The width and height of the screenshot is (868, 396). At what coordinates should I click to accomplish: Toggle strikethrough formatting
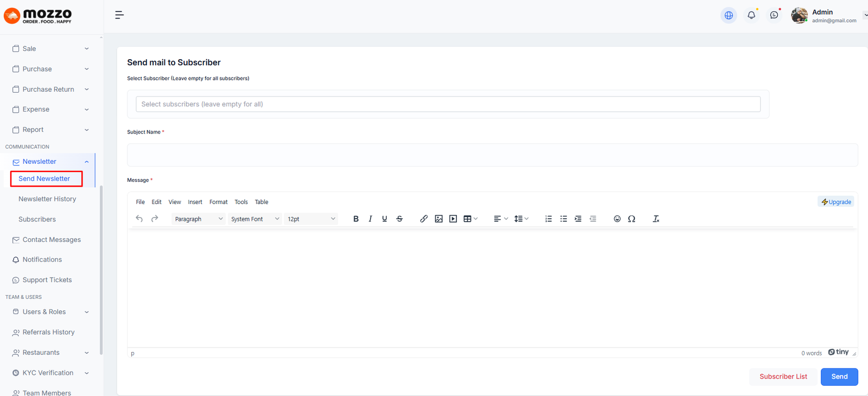click(399, 219)
